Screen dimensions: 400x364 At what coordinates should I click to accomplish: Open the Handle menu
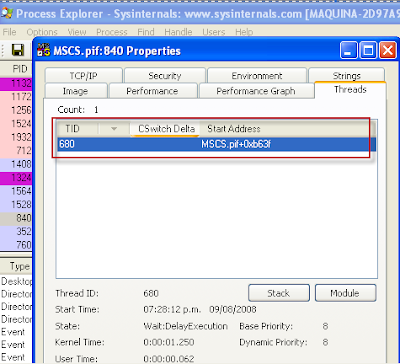pos(178,32)
